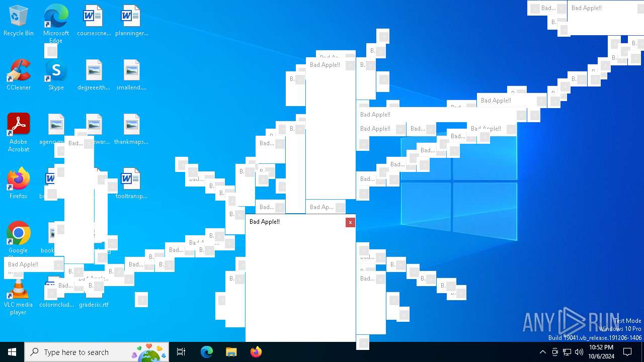Select the coursescne Word document icon

94,21
